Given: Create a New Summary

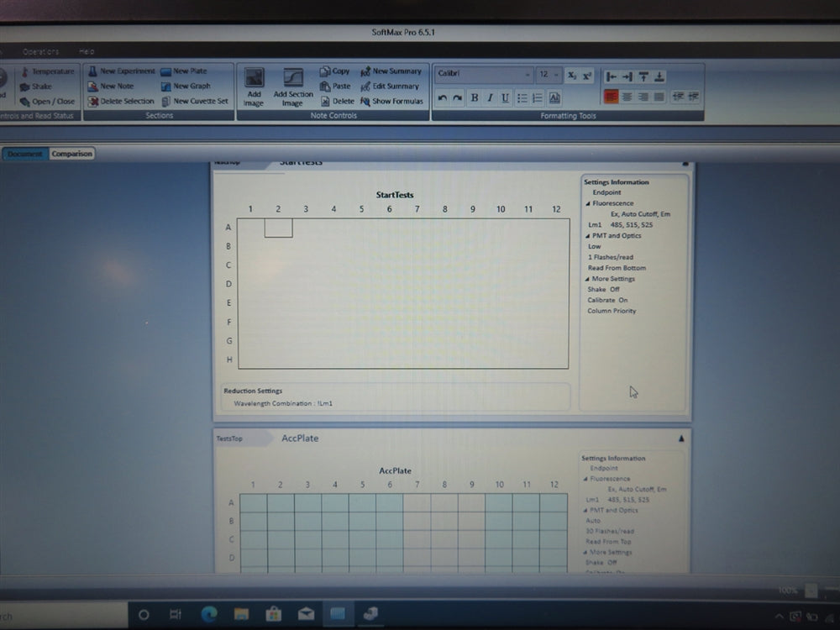Looking at the screenshot, I should [391, 71].
